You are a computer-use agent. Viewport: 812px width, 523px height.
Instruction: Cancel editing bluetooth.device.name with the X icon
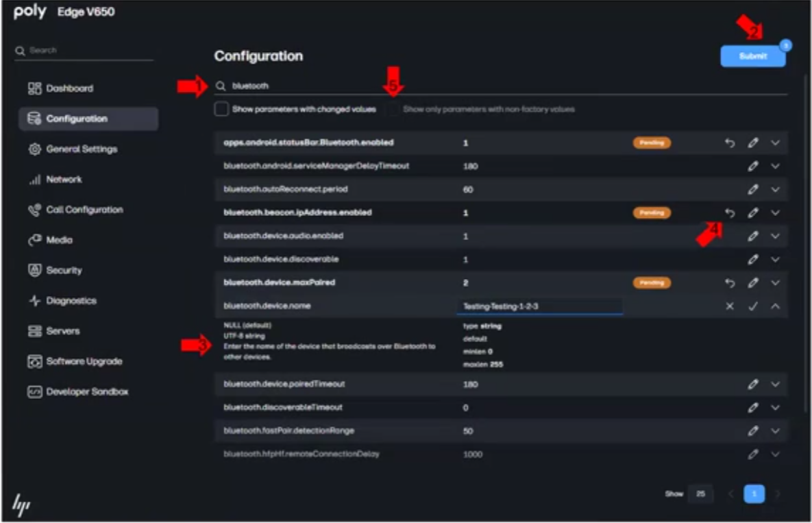click(730, 306)
